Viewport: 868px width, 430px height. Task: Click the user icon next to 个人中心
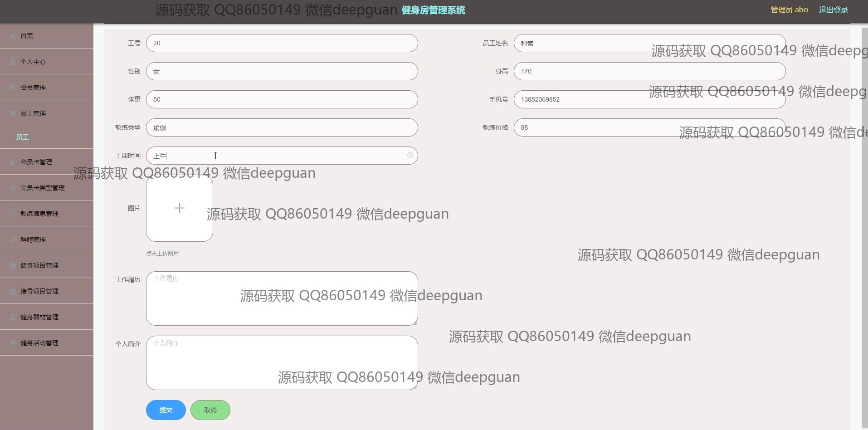coord(13,62)
